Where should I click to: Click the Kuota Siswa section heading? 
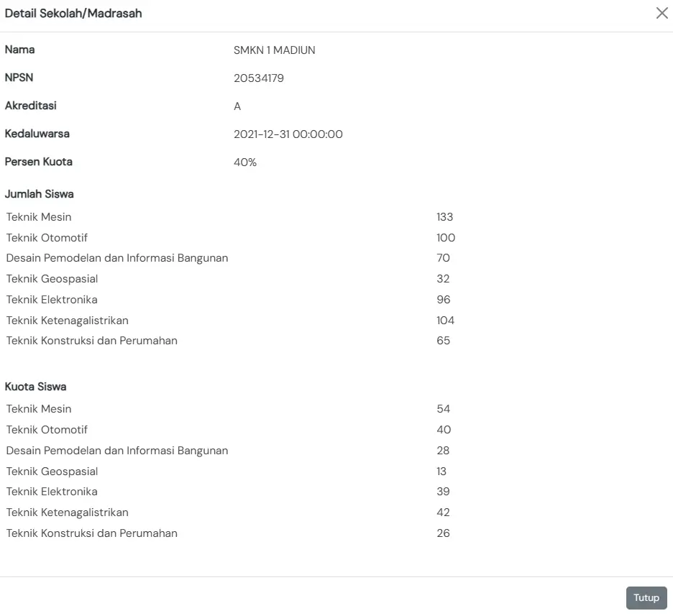coord(36,387)
